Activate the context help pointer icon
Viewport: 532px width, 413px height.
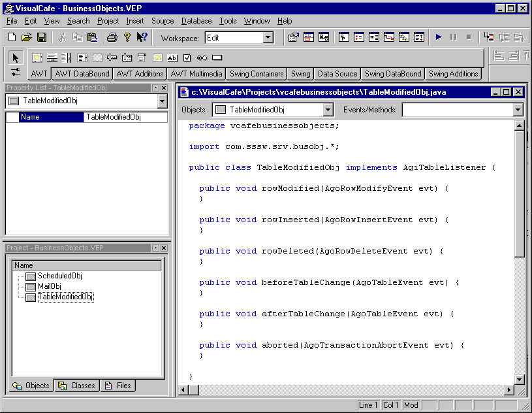(x=142, y=37)
